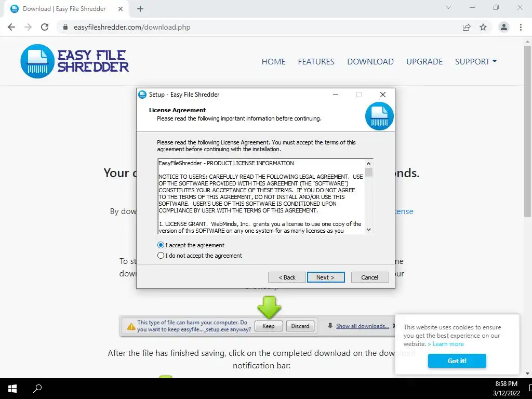The image size is (532, 399).
Task: Open a new tab with the plus icon
Action: [x=140, y=9]
